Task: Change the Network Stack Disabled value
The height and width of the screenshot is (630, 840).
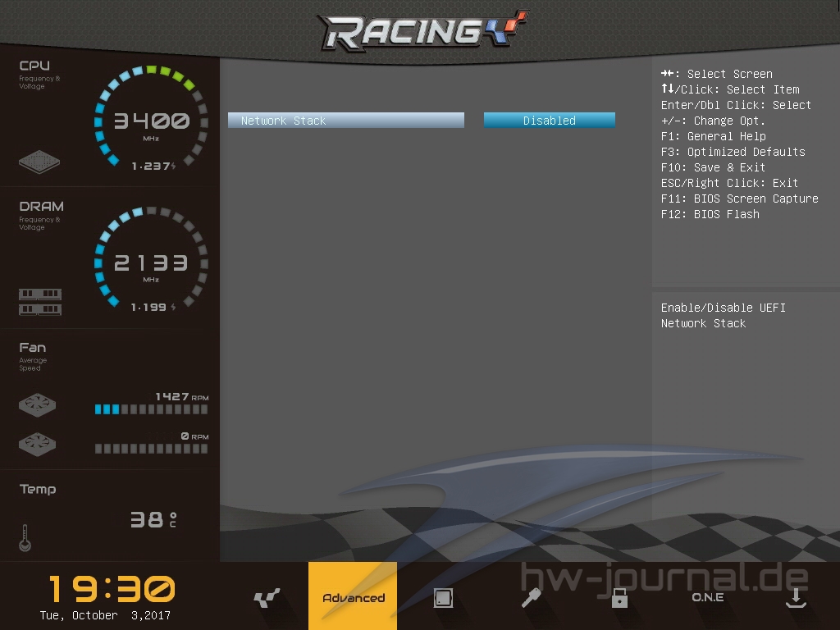Action: [x=549, y=120]
